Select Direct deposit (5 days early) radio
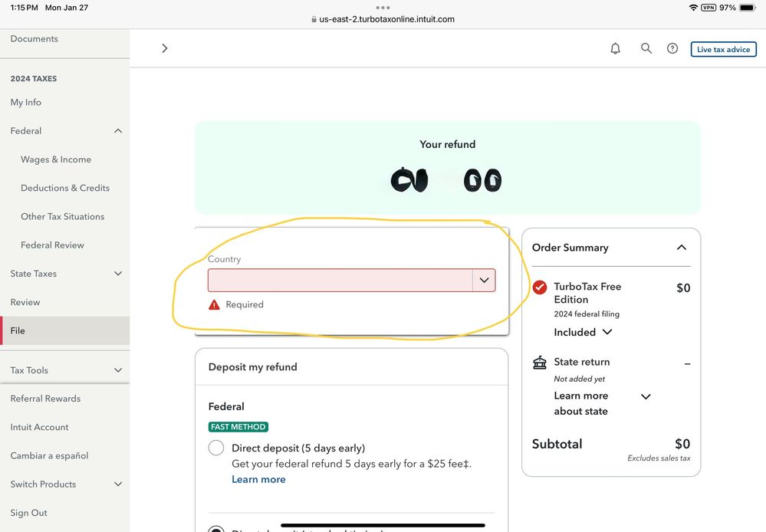Viewport: 766px width, 532px height. tap(216, 448)
